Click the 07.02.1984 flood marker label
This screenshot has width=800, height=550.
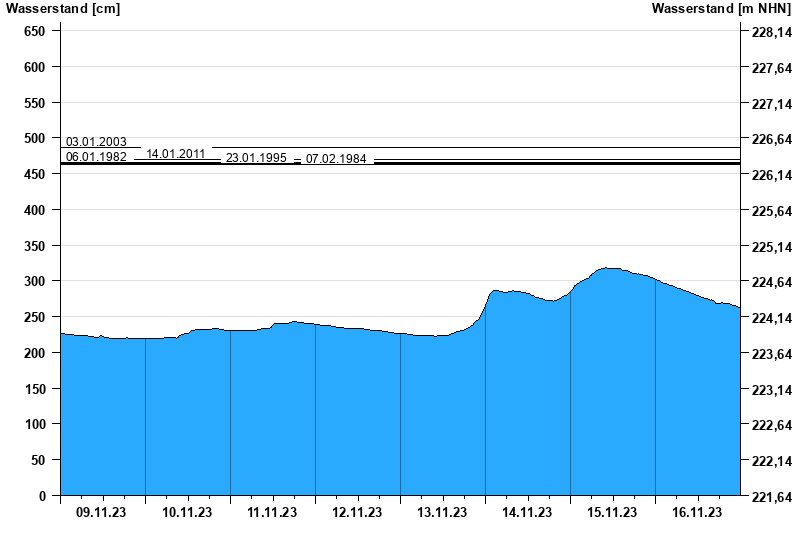(336, 159)
